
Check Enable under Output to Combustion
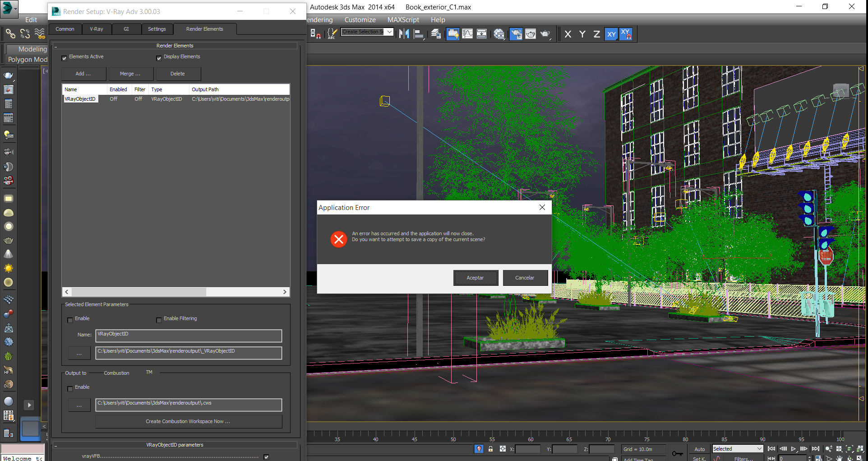point(70,388)
